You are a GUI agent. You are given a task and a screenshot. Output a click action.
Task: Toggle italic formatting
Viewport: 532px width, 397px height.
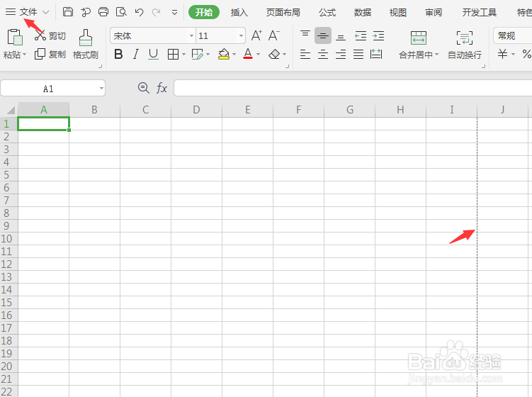(x=136, y=54)
